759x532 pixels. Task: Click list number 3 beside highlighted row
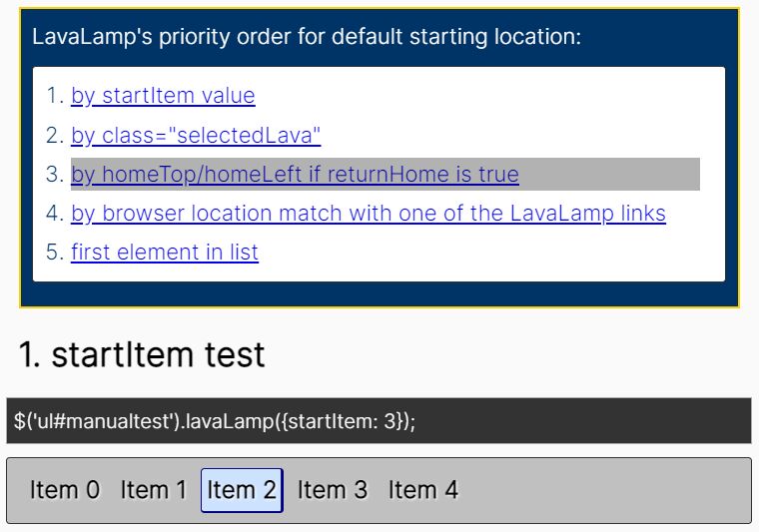pyautogui.click(x=55, y=174)
